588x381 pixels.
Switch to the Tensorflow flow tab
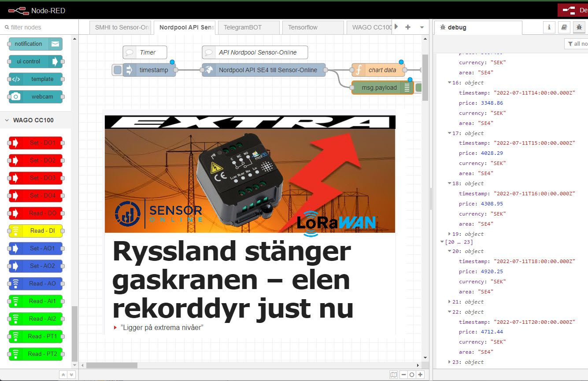pyautogui.click(x=313, y=27)
